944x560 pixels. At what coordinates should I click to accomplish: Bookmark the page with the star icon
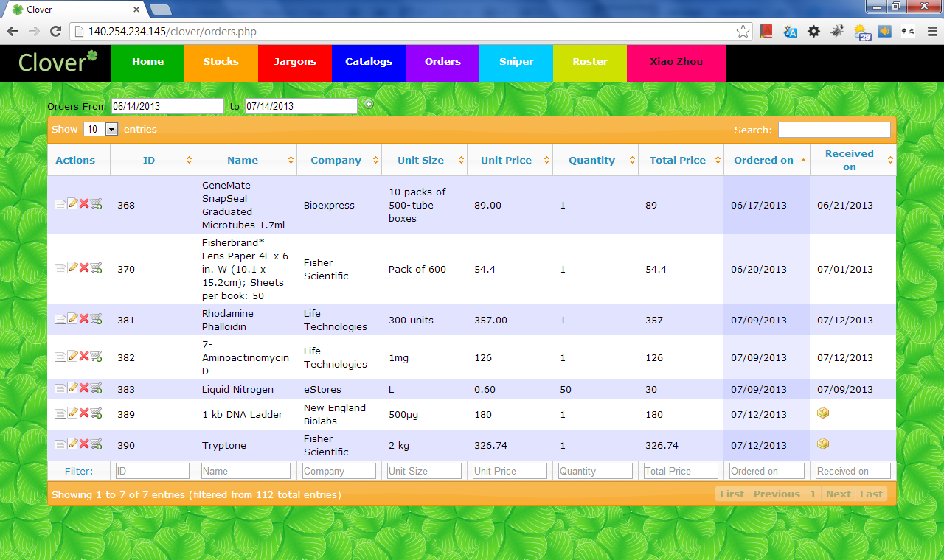(743, 32)
